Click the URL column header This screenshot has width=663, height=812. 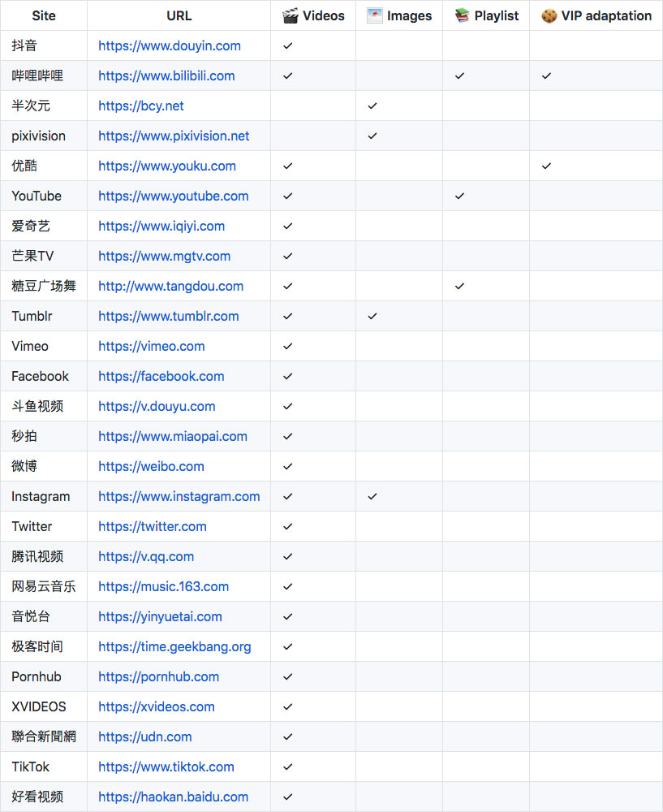(x=179, y=15)
